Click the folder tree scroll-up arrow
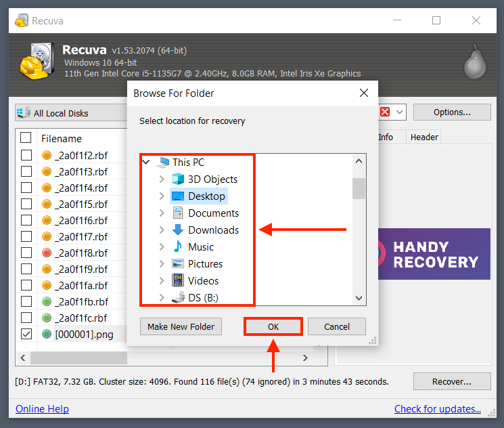Viewport: 504px width, 428px height. pos(359,161)
